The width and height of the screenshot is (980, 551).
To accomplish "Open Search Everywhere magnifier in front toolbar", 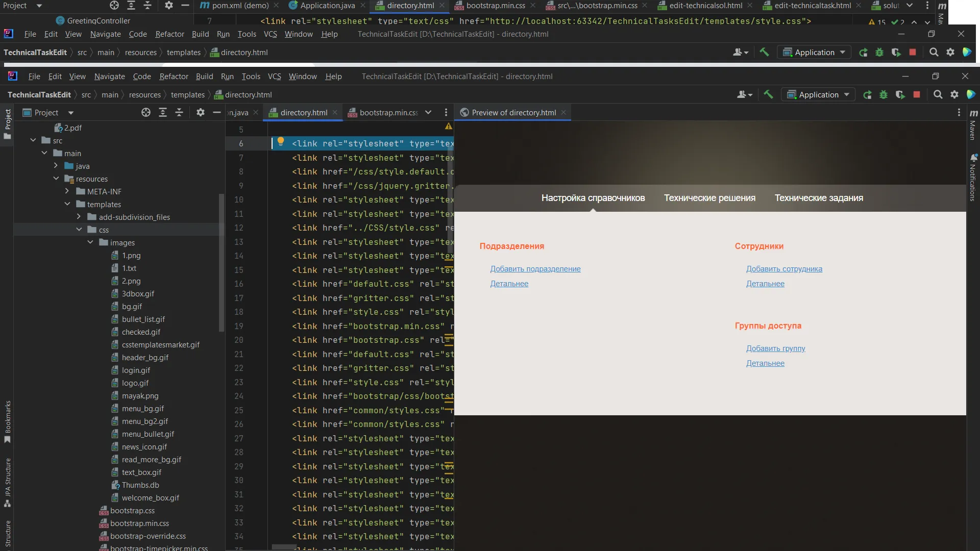I will pyautogui.click(x=938, y=95).
